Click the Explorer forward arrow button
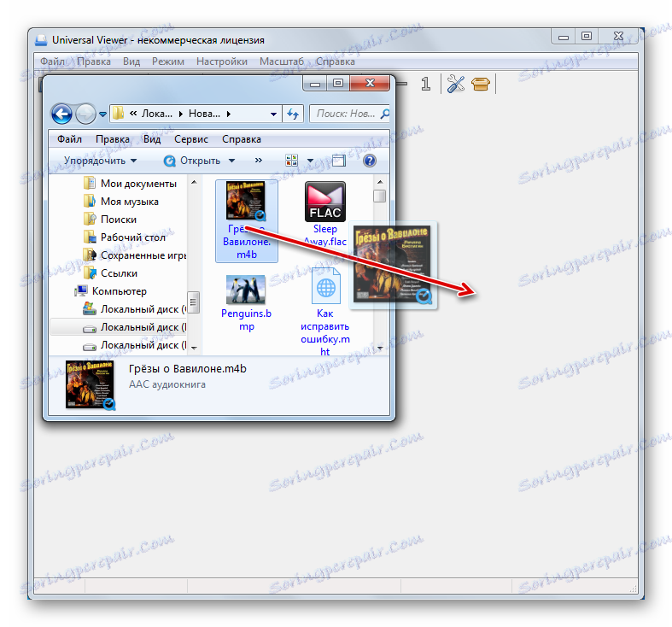Image resolution: width=672 pixels, height=627 pixels. pyautogui.click(x=85, y=114)
